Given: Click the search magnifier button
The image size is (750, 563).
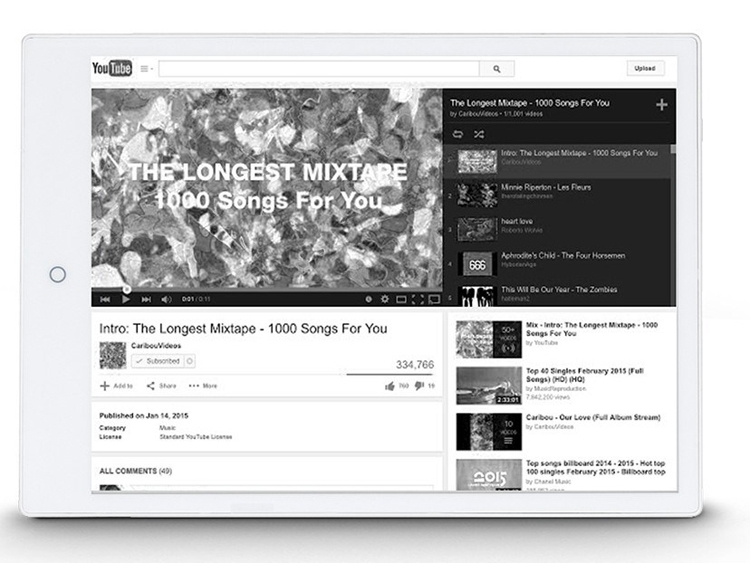Looking at the screenshot, I should pos(497,69).
